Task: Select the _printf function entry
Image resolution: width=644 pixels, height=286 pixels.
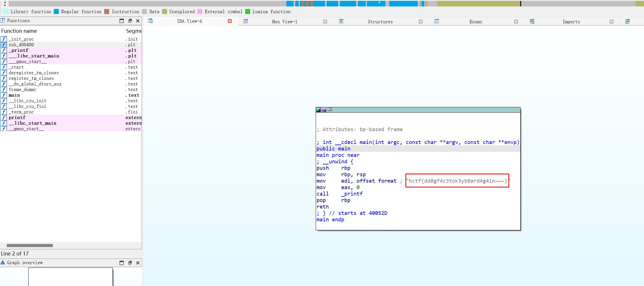Action: tap(18, 50)
